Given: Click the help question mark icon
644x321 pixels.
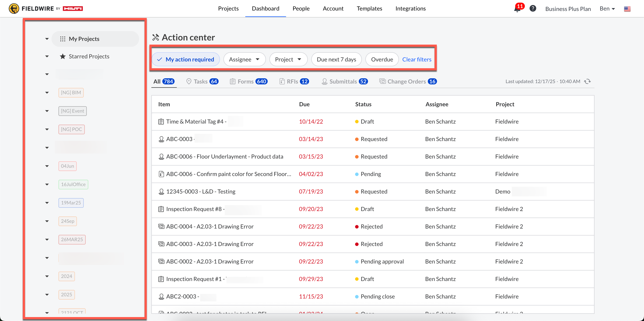Looking at the screenshot, I should click(533, 9).
